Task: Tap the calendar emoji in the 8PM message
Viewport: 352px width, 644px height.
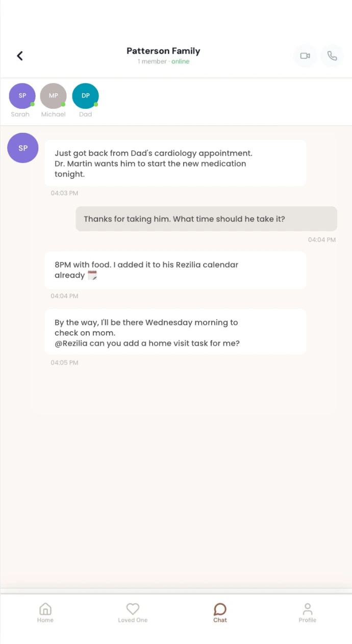Action: (x=92, y=275)
